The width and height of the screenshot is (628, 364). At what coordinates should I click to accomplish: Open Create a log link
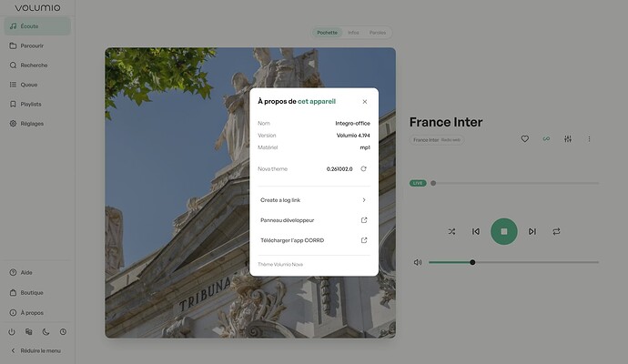(x=314, y=200)
